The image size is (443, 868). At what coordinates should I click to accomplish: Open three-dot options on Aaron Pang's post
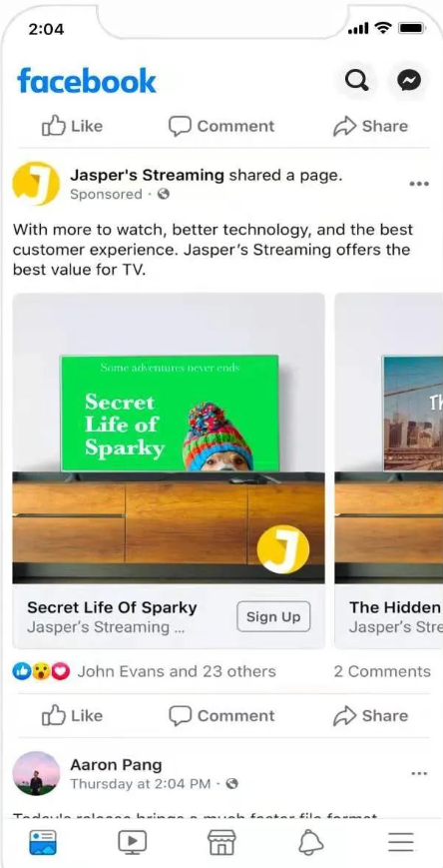pyautogui.click(x=419, y=773)
